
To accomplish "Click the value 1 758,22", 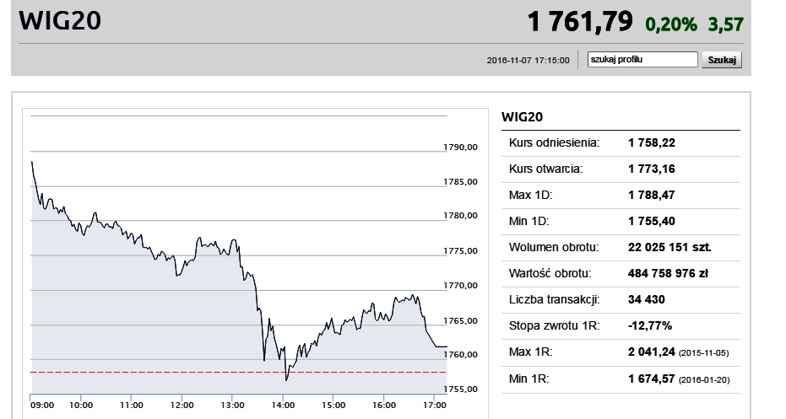I will click(x=651, y=143).
